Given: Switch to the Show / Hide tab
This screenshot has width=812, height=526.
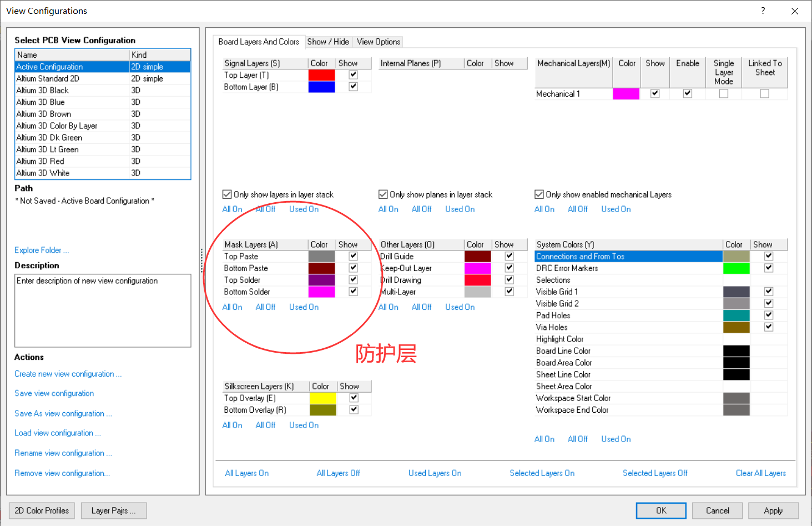Looking at the screenshot, I should [328, 42].
